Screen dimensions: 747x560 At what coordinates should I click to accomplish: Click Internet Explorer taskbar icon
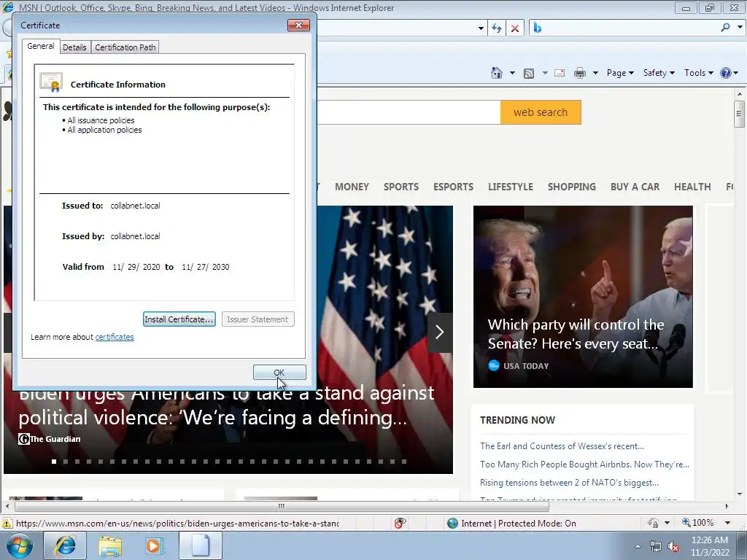click(x=64, y=545)
